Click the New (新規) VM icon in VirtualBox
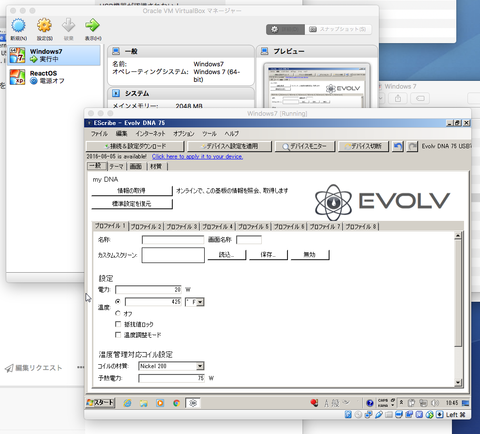This screenshot has height=434, width=480. click(x=18, y=26)
